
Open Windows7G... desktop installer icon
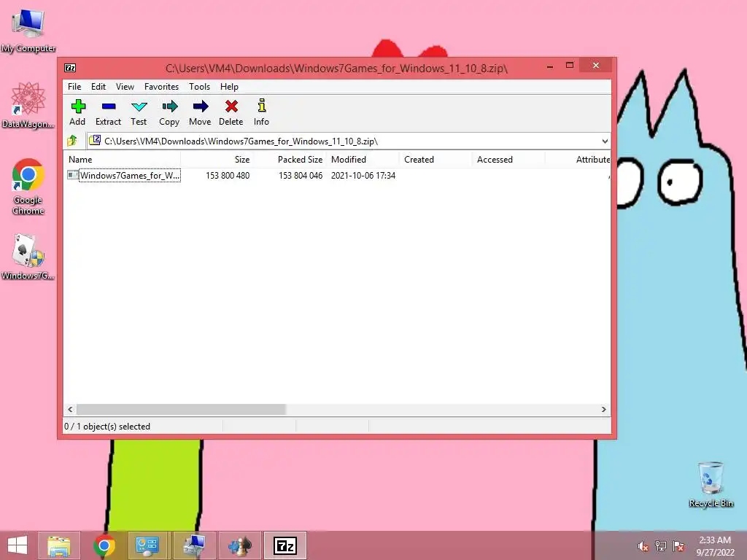28,256
